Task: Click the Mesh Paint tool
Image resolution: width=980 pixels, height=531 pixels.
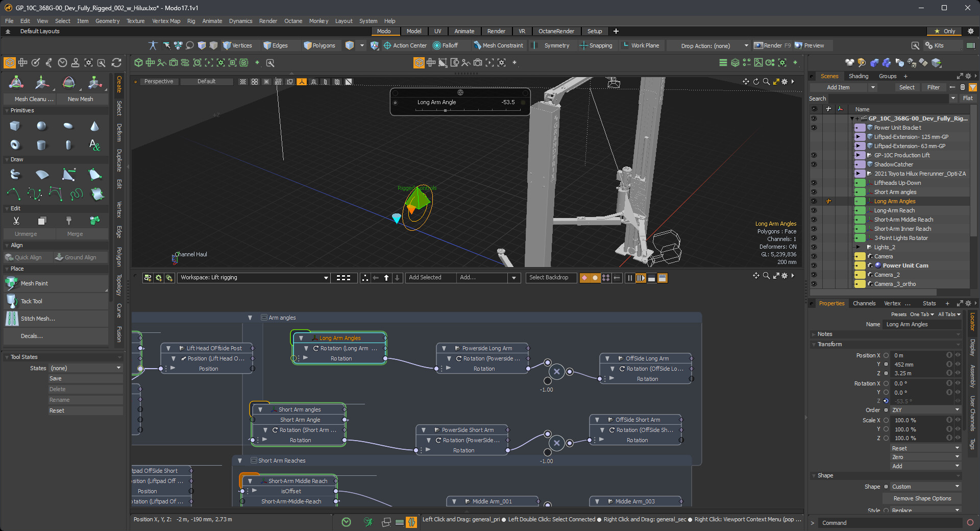Action: pyautogui.click(x=56, y=283)
